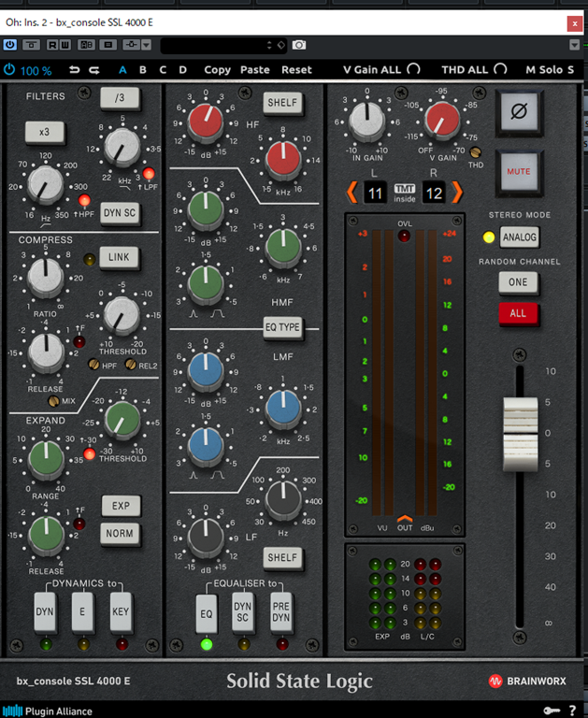588x718 pixels.
Task: Toggle the ANALOG stereo mode button
Action: (520, 237)
